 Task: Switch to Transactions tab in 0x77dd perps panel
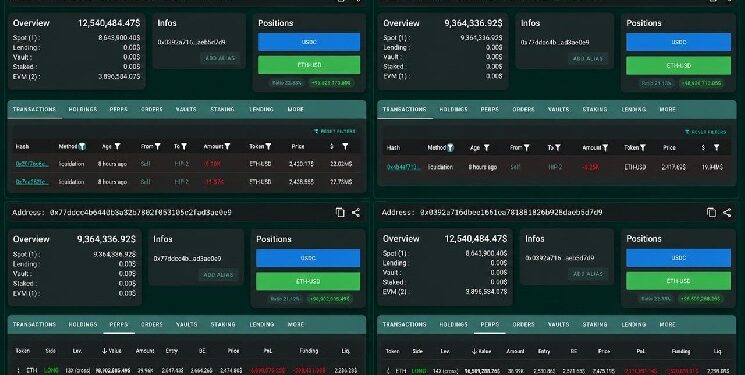coord(34,325)
